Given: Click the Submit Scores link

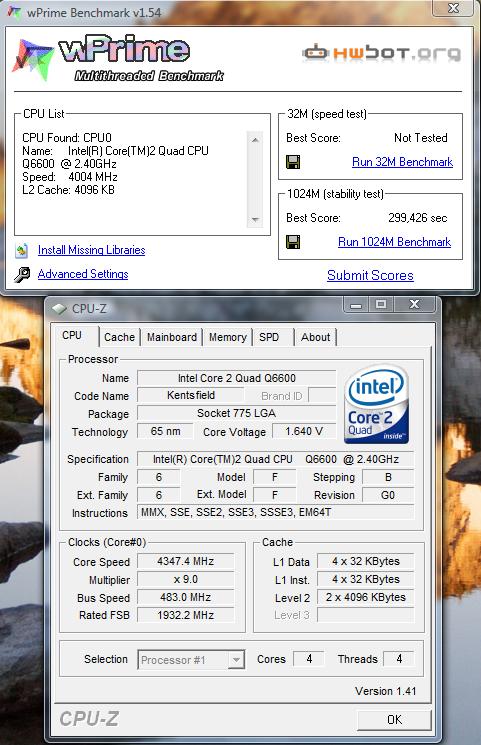Looking at the screenshot, I should tap(370, 276).
